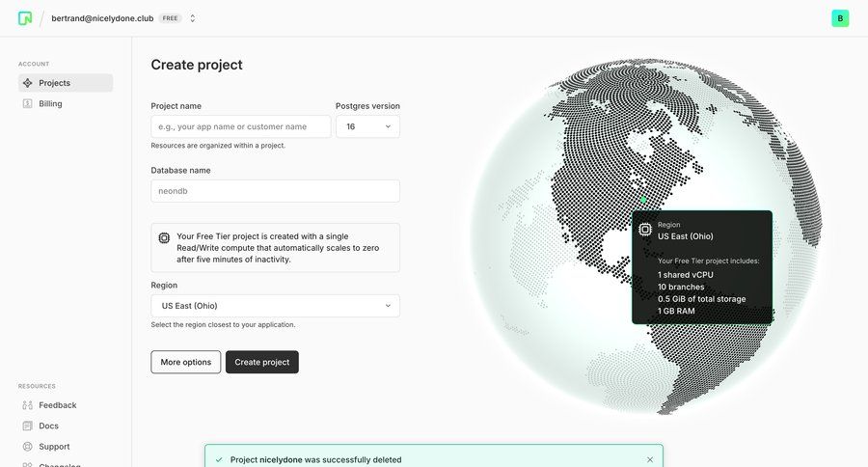The image size is (868, 467).
Task: Click 'Resources are organized within a project.' text
Action: coord(218,146)
